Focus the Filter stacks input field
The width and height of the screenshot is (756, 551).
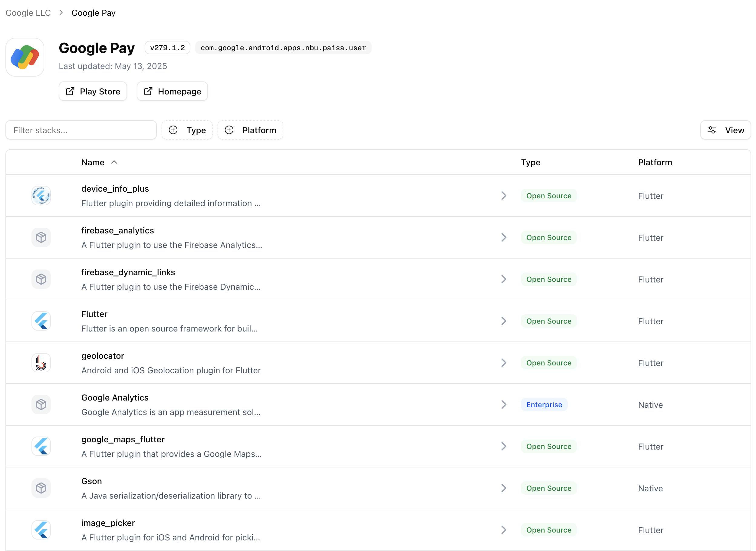81,130
